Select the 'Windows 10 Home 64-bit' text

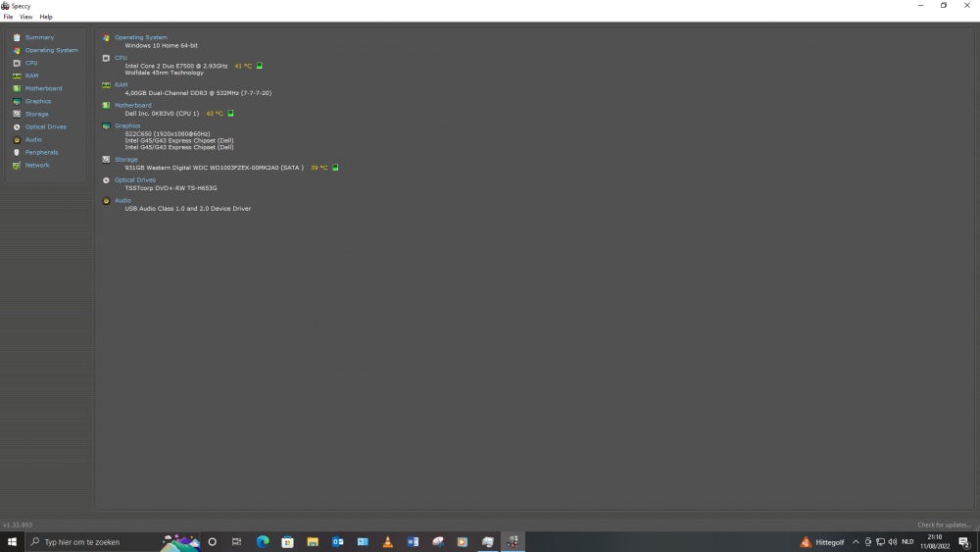pyautogui.click(x=162, y=46)
